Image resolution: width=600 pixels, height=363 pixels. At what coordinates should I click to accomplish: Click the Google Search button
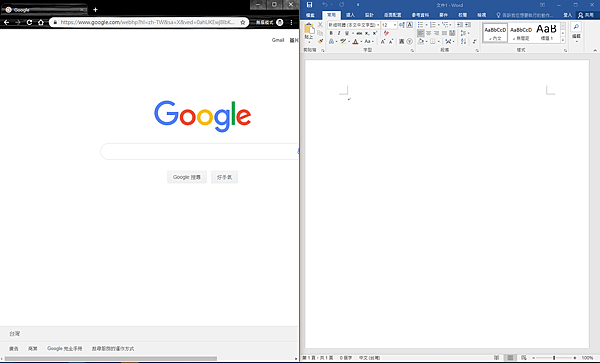pyautogui.click(x=187, y=177)
